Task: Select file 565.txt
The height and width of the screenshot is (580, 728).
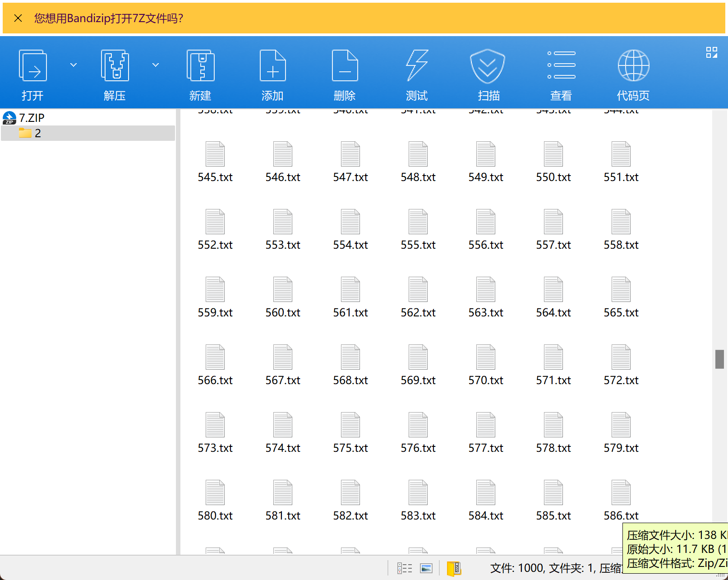Action: (621, 297)
